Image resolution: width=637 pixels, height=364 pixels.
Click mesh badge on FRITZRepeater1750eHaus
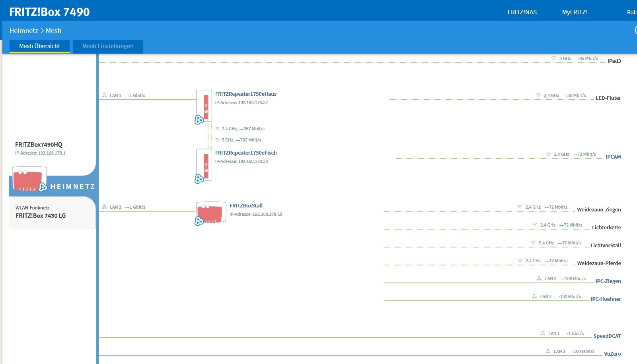click(x=199, y=120)
